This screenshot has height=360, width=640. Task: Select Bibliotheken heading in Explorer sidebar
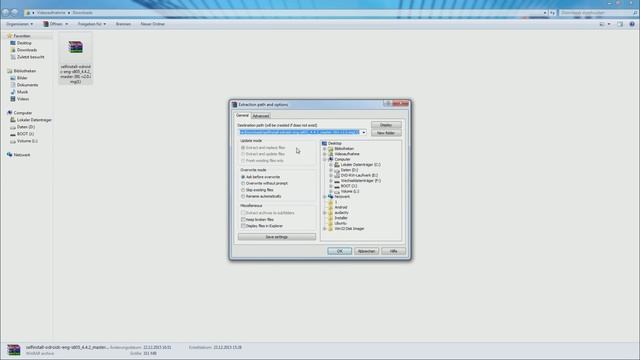point(24,71)
